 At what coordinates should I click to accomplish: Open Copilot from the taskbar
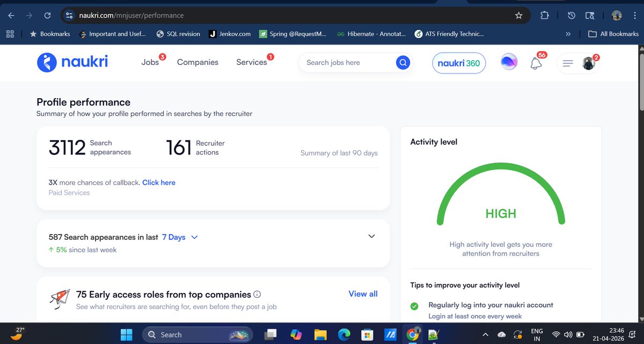click(x=296, y=334)
